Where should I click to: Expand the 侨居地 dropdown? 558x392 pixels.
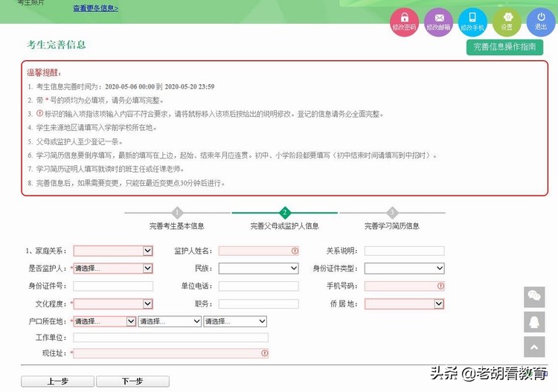(404, 303)
